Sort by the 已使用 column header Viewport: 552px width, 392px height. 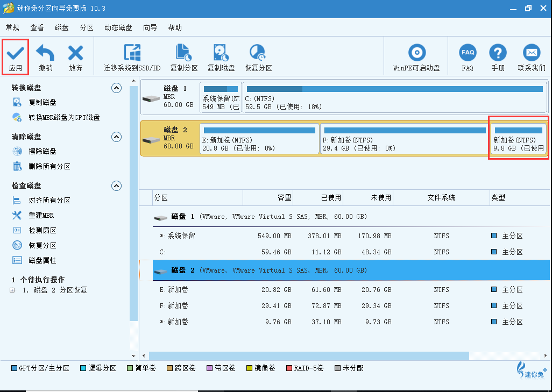[x=319, y=198]
